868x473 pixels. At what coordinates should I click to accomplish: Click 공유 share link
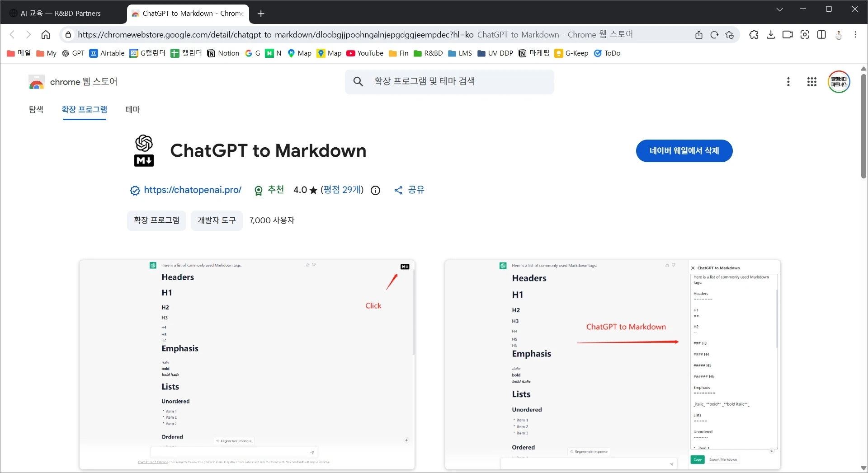click(x=409, y=190)
